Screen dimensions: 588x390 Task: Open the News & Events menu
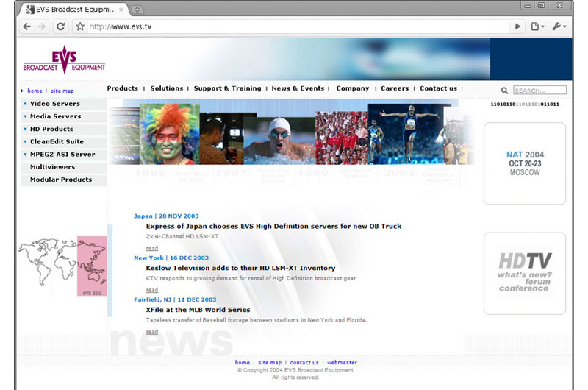point(298,88)
